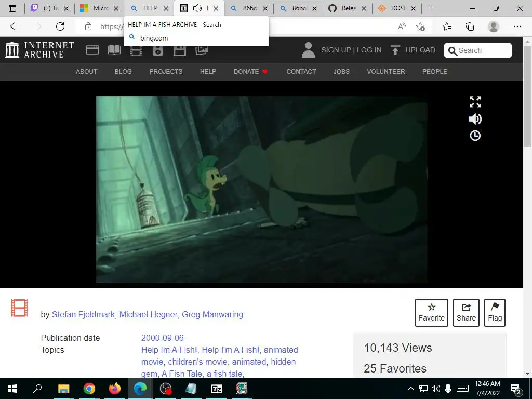Go back with the browser back arrow
Screen dimensions: 532x399
tap(14, 26)
